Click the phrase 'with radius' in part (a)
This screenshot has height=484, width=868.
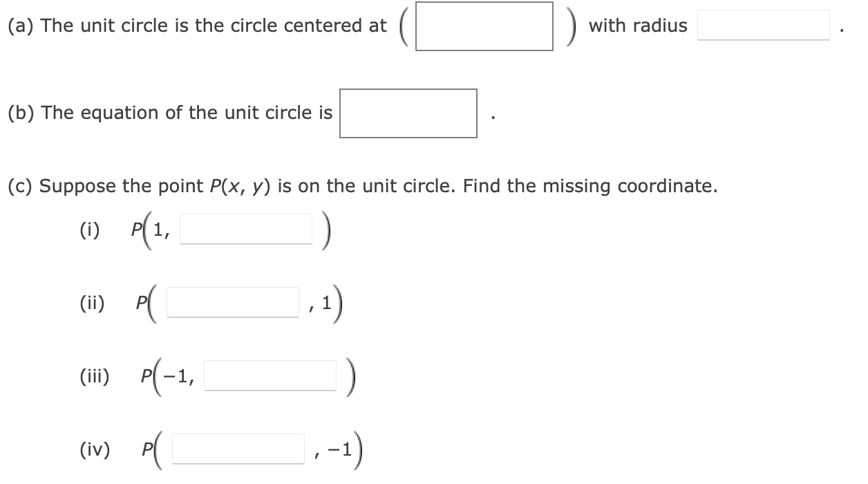637,26
